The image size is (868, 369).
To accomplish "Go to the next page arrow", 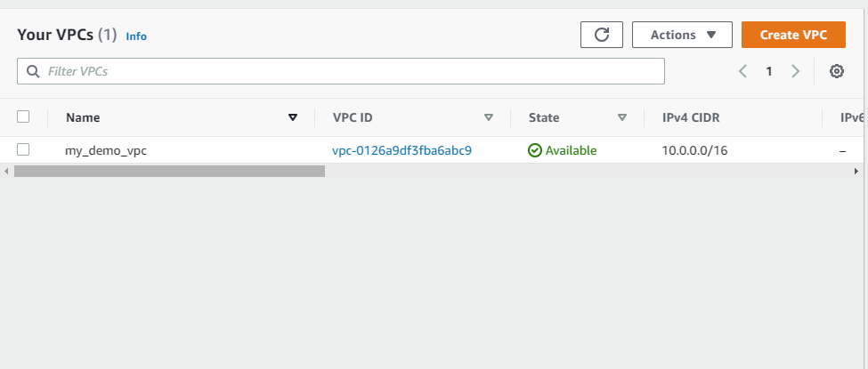I will click(x=796, y=71).
